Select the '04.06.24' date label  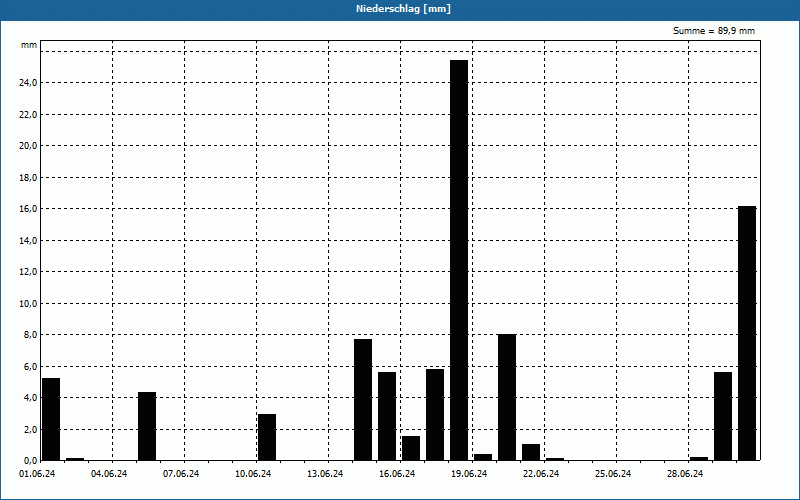(x=109, y=474)
